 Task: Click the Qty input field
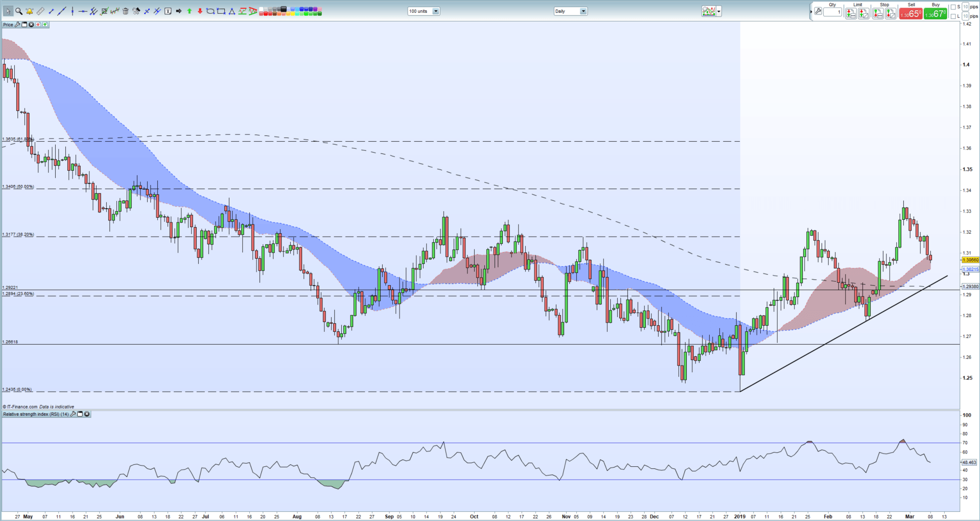[832, 12]
